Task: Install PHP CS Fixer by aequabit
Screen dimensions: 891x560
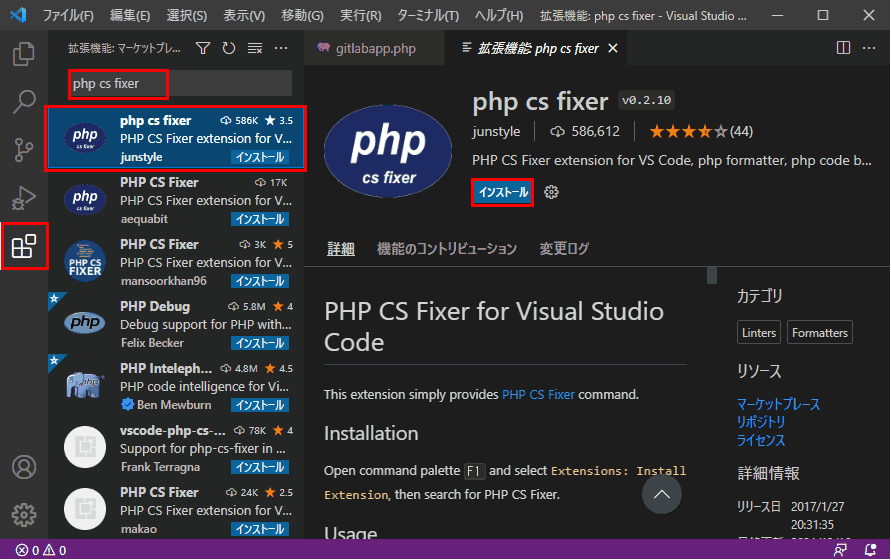Action: (260, 219)
